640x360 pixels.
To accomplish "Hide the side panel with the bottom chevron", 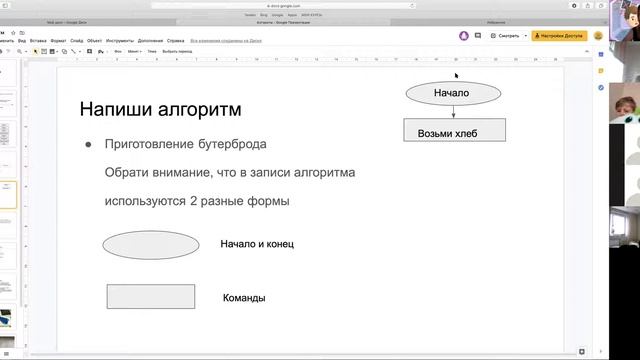I will pos(601,351).
